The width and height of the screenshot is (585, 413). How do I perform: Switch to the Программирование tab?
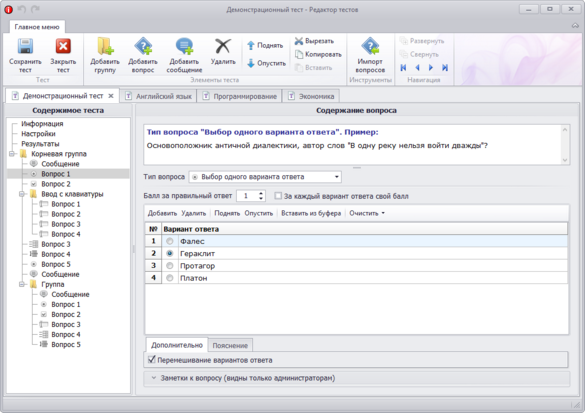click(x=240, y=96)
